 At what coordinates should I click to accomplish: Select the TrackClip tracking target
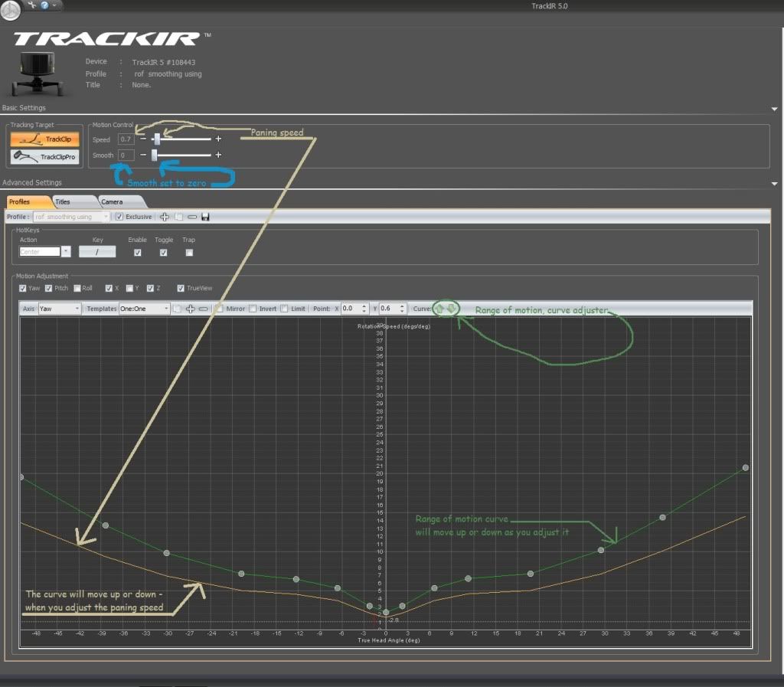(44, 139)
